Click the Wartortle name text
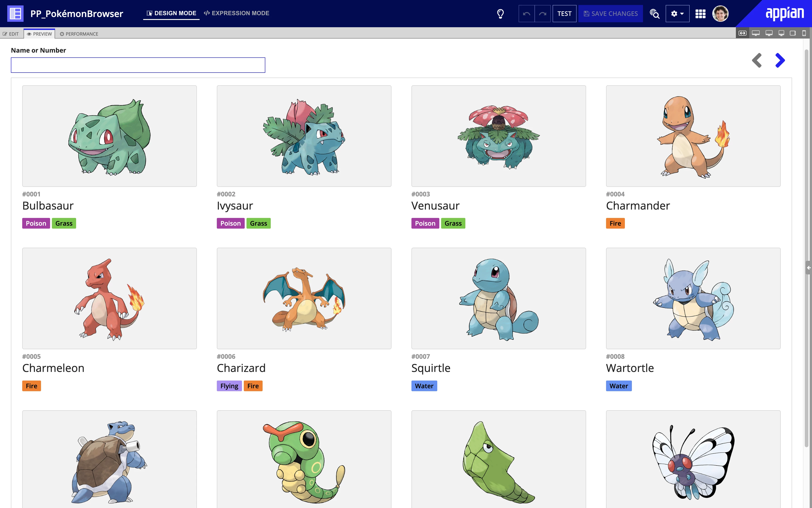 click(x=630, y=368)
